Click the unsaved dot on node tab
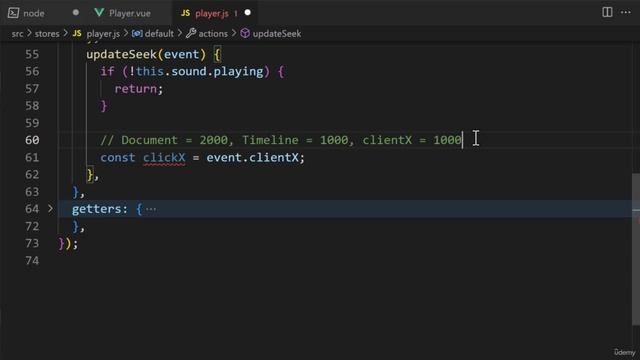Screen dimensions: 640x360 click(x=76, y=13)
